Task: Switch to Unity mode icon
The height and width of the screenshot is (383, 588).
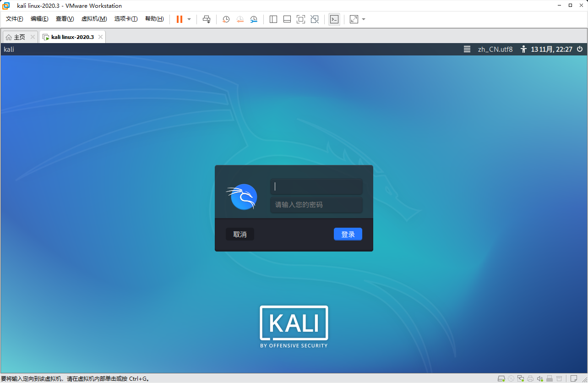Action: pyautogui.click(x=315, y=19)
